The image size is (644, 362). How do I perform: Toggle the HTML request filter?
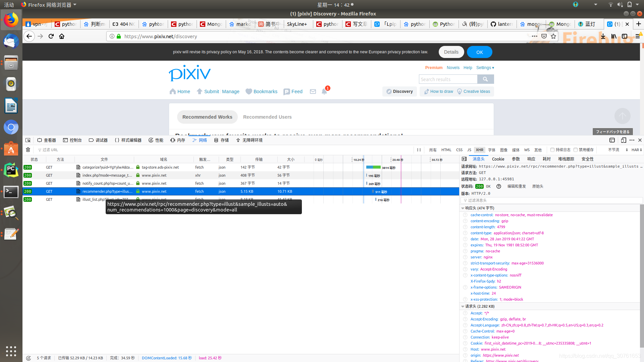pos(446,150)
